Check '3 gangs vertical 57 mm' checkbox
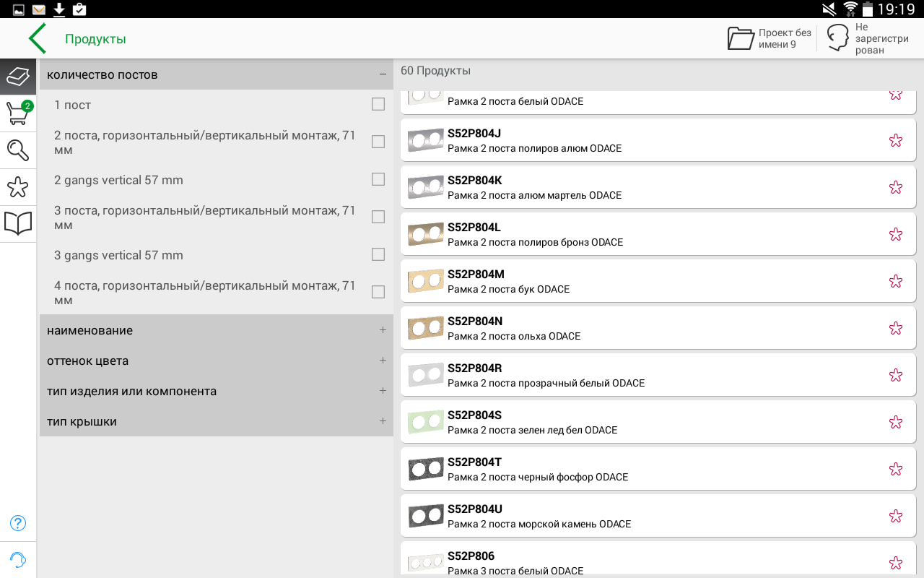Image resolution: width=924 pixels, height=578 pixels. coord(378,254)
